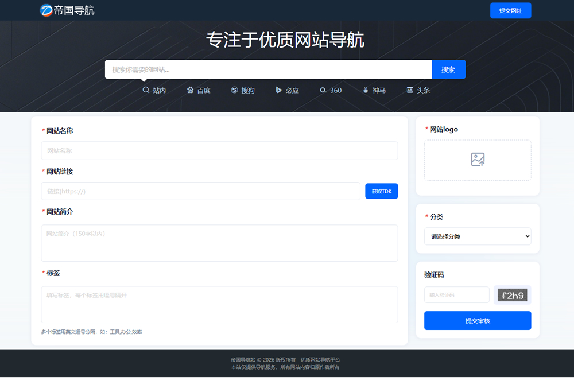Click the 网站链接 field label

tap(60, 171)
